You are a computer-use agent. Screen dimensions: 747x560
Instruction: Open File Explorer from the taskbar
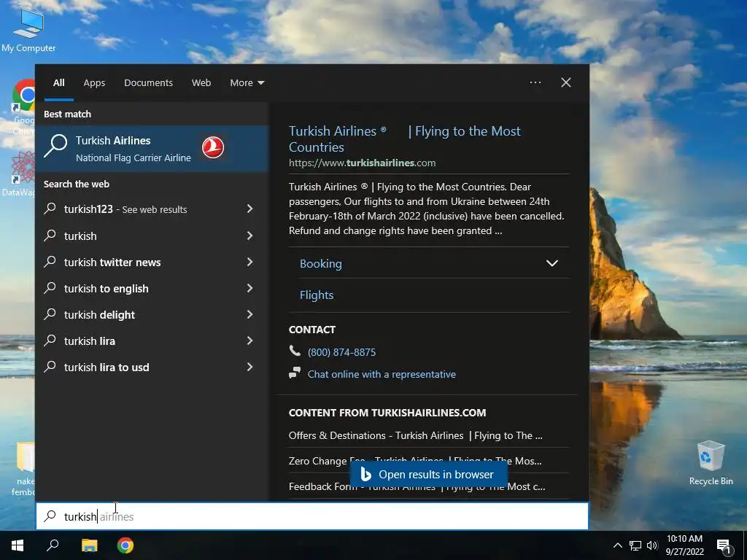click(89, 545)
